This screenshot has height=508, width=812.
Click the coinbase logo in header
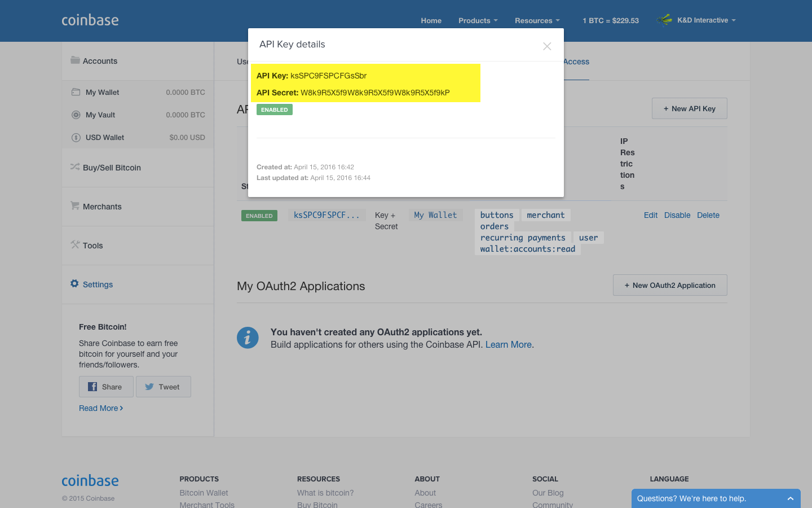(90, 20)
